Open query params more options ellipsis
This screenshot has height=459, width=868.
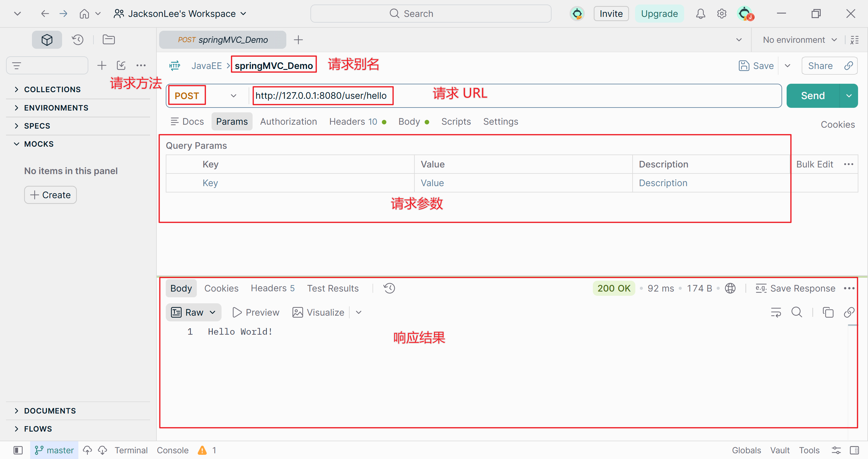coord(848,164)
